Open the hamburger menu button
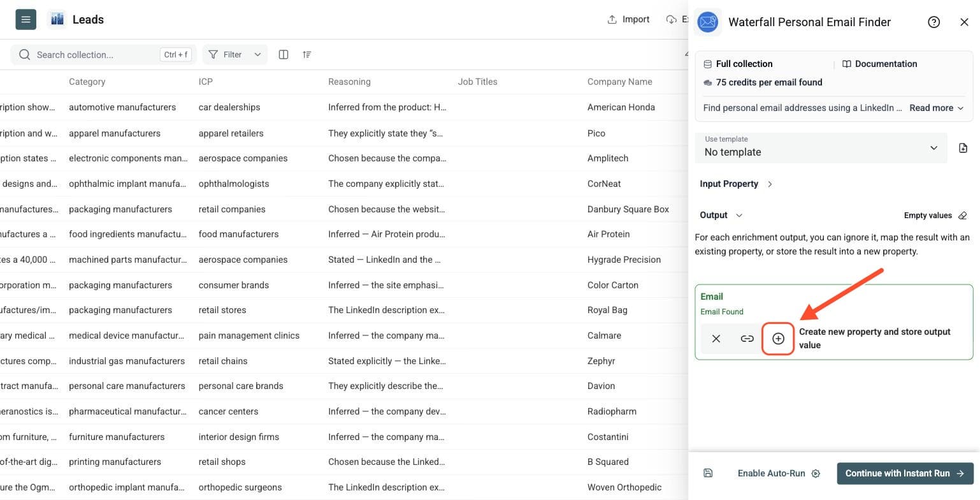 [x=25, y=19]
